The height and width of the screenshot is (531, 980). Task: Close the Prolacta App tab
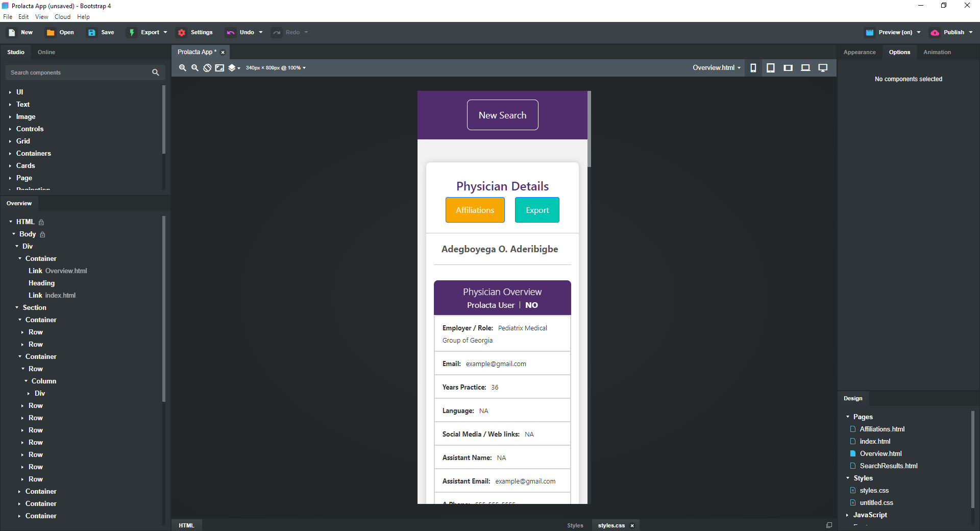click(x=223, y=53)
